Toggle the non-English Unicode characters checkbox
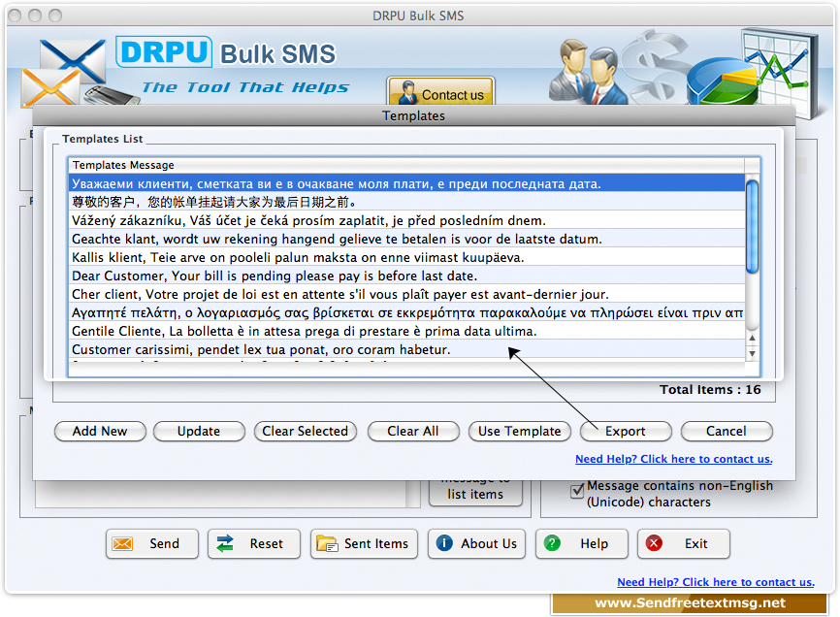Image resolution: width=840 pixels, height=617 pixels. (577, 491)
